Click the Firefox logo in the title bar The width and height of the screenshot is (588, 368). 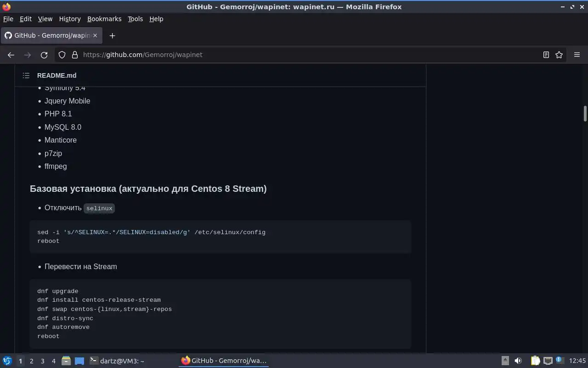tap(6, 6)
